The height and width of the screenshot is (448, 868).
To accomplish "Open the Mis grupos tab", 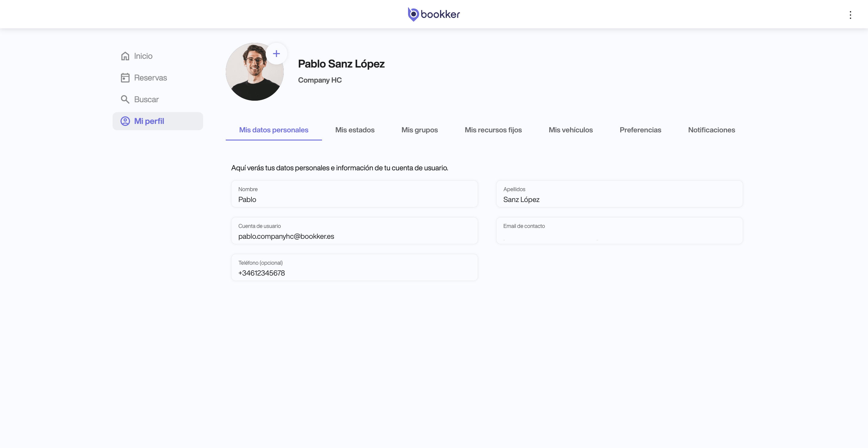I will [x=419, y=130].
